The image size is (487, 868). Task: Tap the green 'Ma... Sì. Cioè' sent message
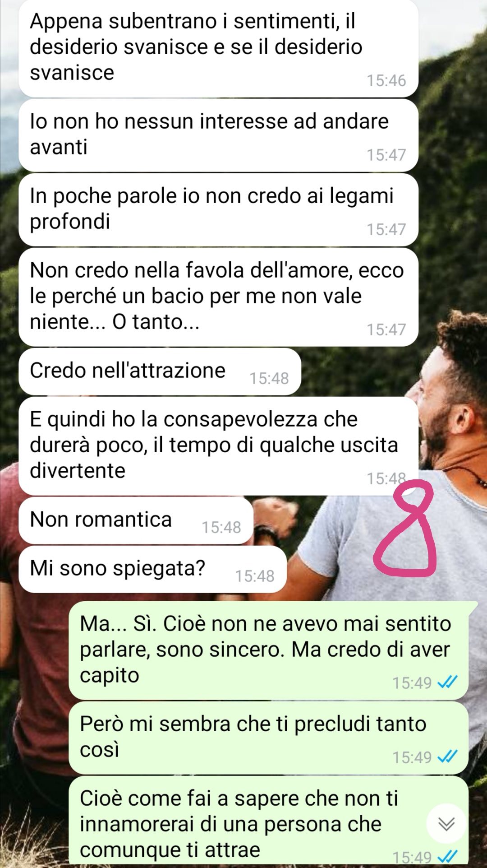pyautogui.click(x=269, y=650)
